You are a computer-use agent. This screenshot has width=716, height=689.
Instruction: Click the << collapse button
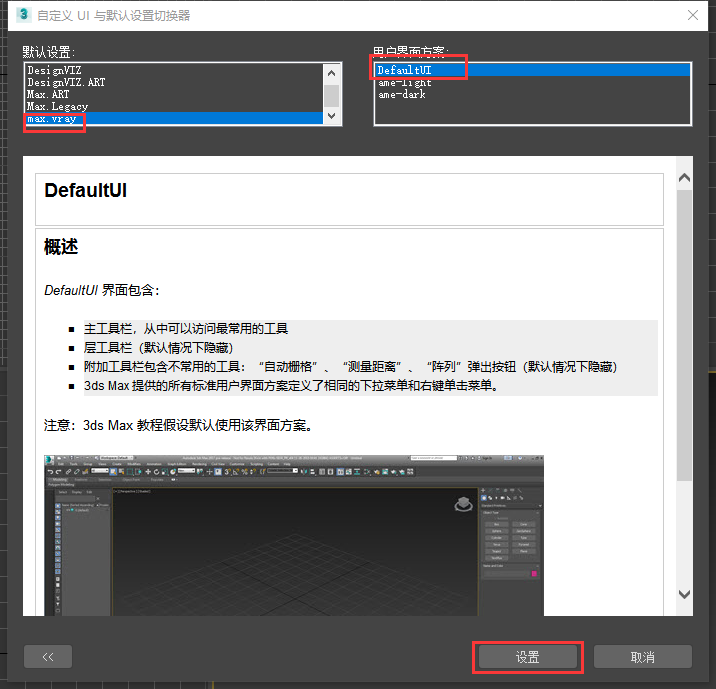48,657
